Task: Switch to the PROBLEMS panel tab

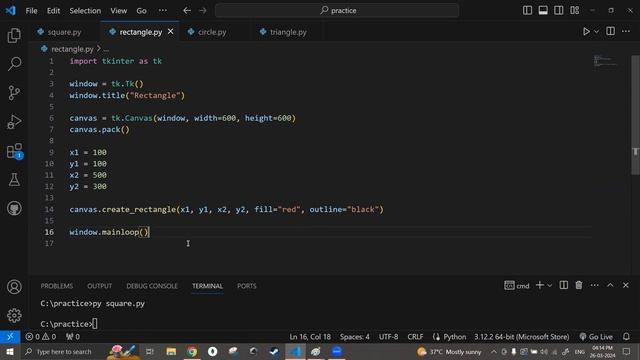Action: tap(57, 286)
